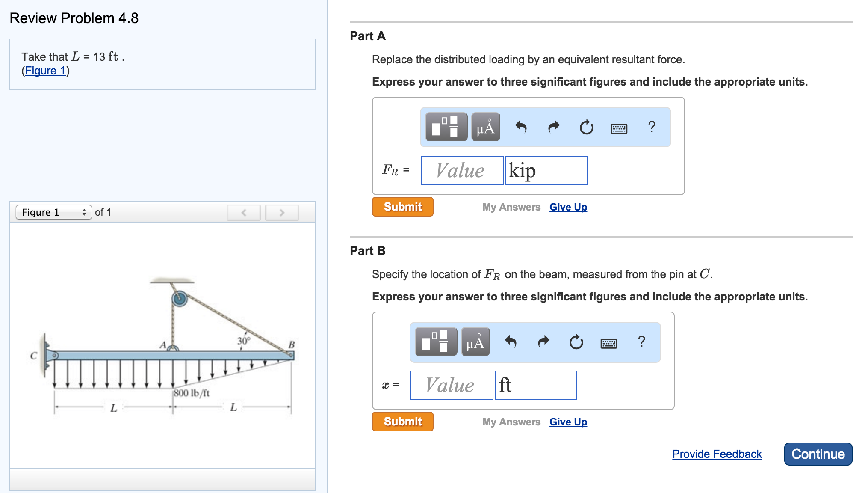Click Provide Feedback
Screen dimensions: 868x493
pyautogui.click(x=717, y=454)
